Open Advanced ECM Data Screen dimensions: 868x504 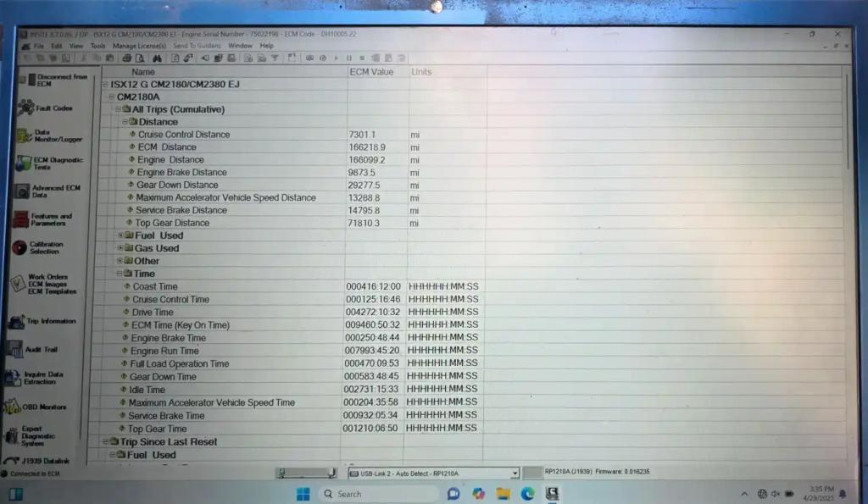[x=53, y=191]
